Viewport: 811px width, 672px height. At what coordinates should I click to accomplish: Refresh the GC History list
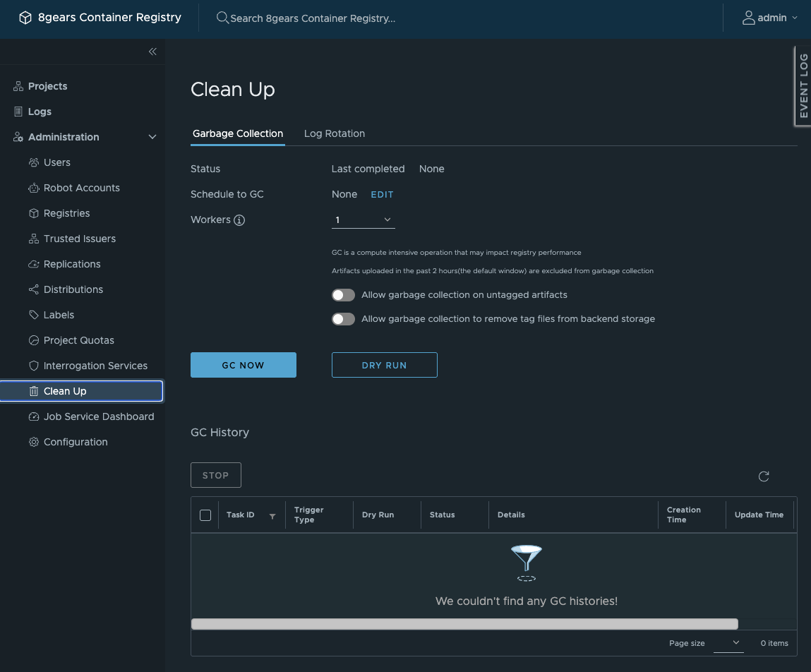click(x=764, y=476)
